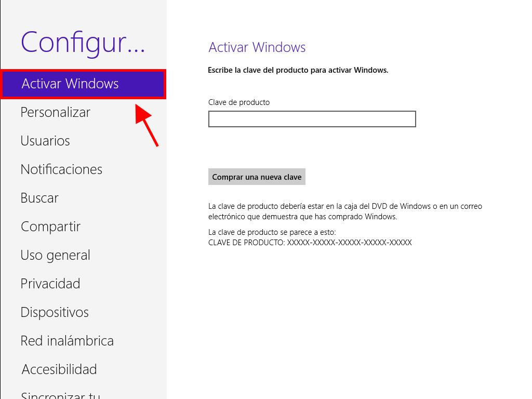
Task: Click the 'La clave de producto debería estar' paragraph
Action: point(345,211)
